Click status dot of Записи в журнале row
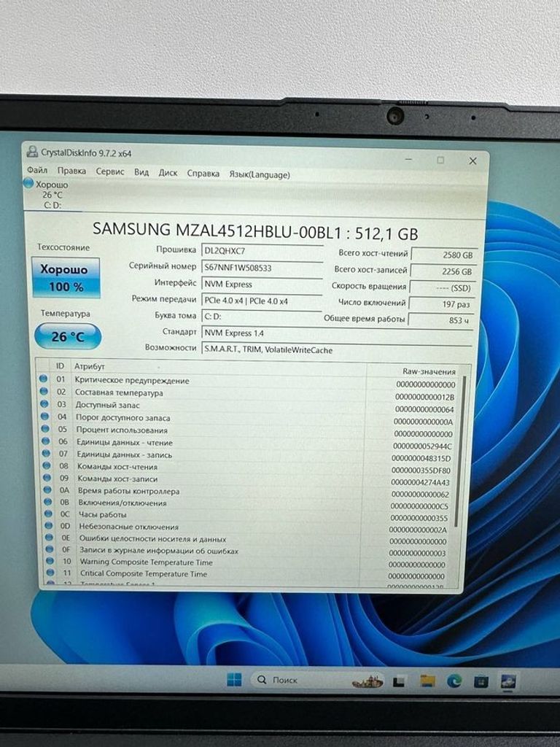The width and height of the screenshot is (560, 747). tap(50, 549)
